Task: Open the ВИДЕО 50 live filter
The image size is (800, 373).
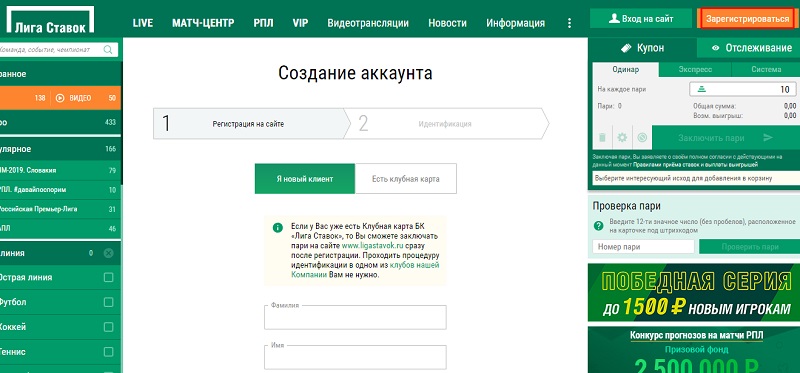Action: (x=86, y=98)
